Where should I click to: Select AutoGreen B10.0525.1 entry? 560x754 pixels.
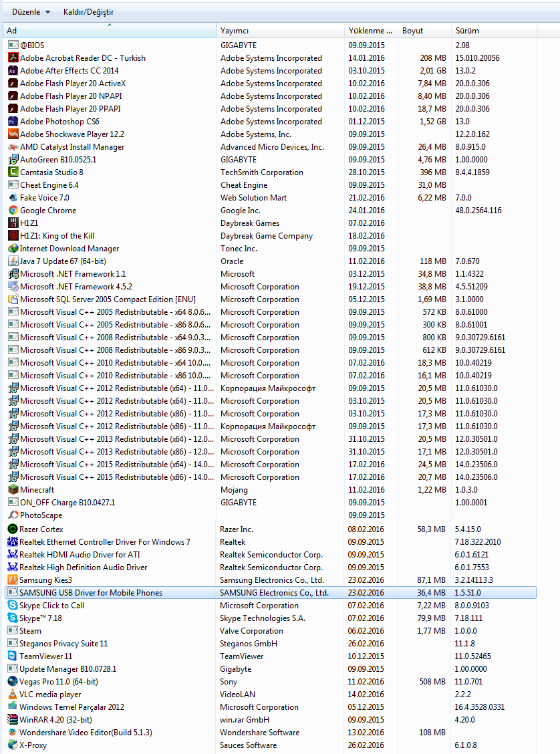[270, 159]
